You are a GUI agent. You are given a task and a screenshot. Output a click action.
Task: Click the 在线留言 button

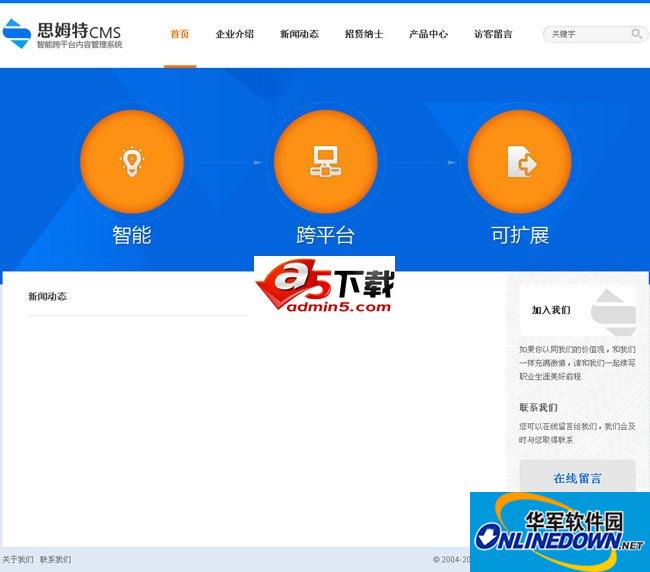pos(577,478)
